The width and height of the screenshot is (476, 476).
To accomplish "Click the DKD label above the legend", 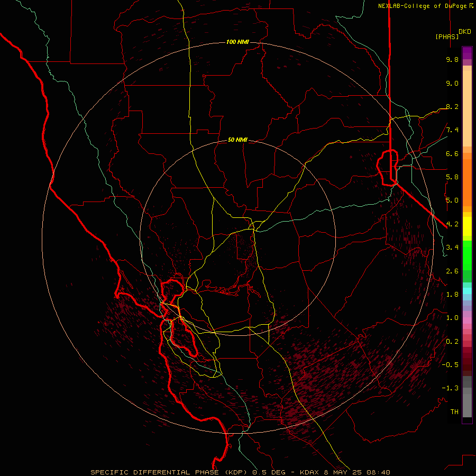I will 465,32.
